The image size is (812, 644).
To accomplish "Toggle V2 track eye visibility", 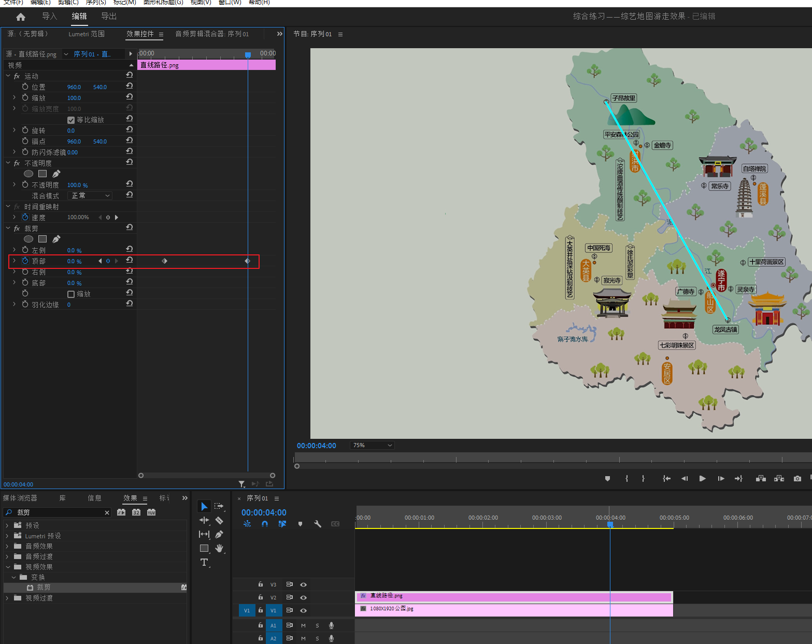I will pyautogui.click(x=304, y=597).
